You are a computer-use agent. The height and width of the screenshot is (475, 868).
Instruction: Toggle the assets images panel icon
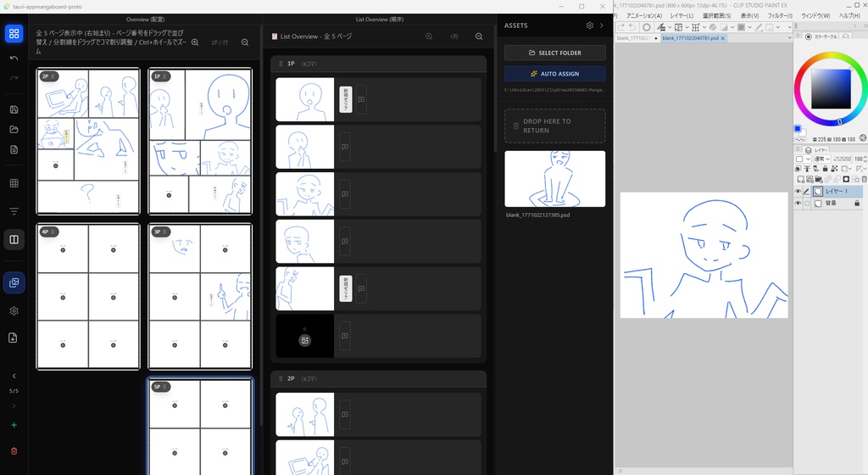pyautogui.click(x=14, y=282)
